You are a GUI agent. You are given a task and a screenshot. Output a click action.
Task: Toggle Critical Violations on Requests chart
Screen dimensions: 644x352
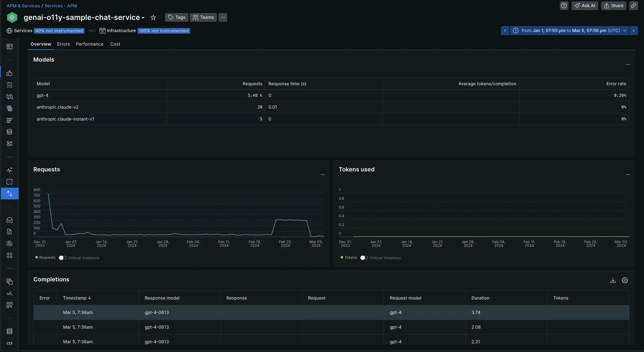(x=63, y=258)
